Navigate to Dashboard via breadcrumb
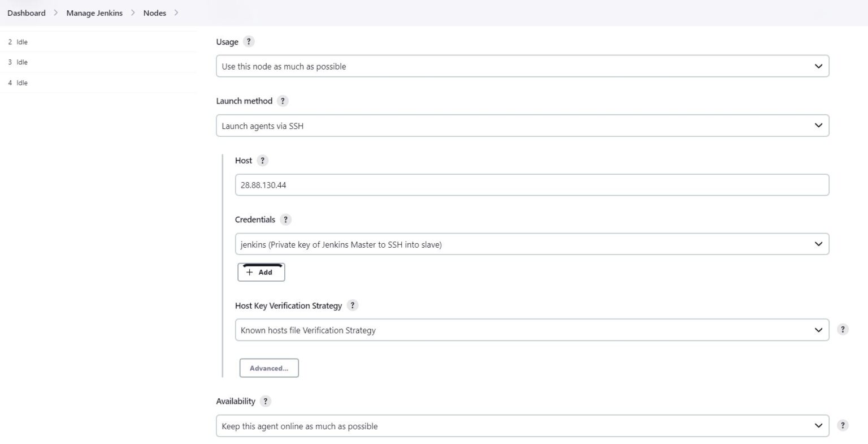 (26, 12)
